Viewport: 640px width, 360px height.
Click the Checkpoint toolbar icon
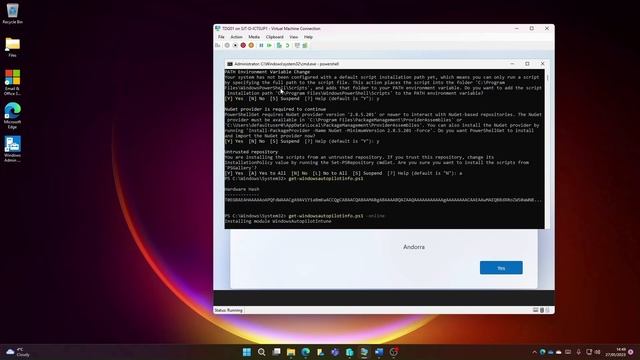[279, 45]
